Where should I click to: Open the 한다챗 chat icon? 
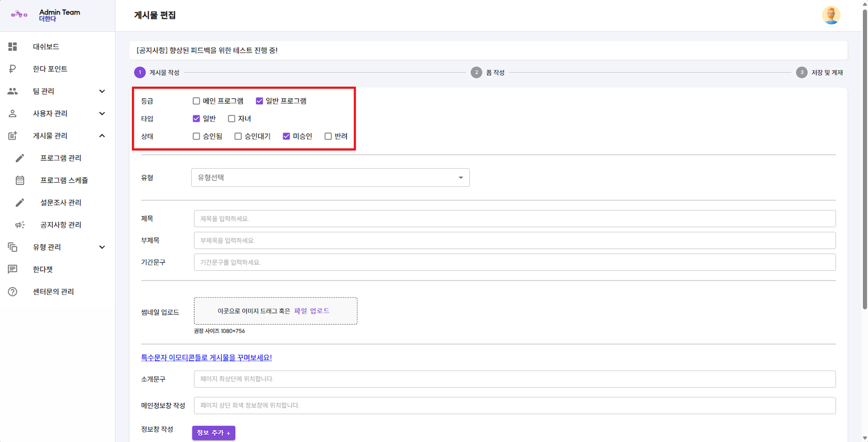point(12,269)
